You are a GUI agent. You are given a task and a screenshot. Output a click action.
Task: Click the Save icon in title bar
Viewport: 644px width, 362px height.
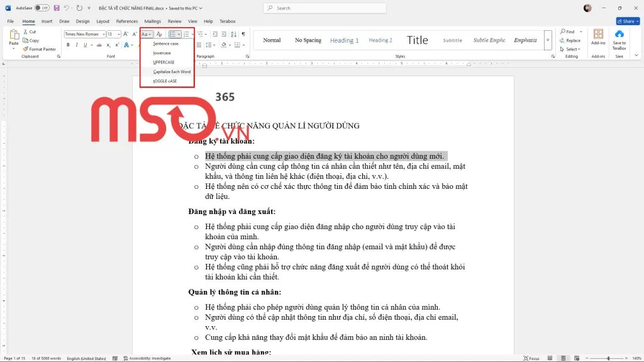pyautogui.click(x=57, y=8)
